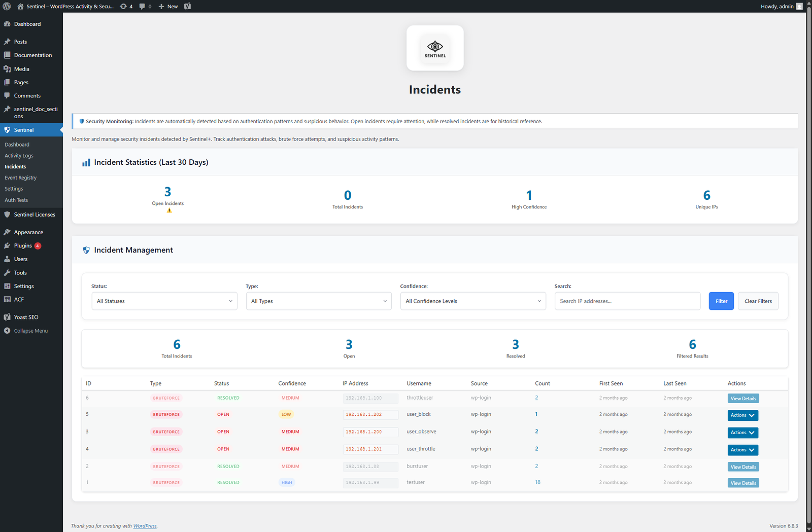Viewport: 812px width, 532px height.
Task: Collapse the admin menu with the arrow icon
Action: pyautogui.click(x=6, y=330)
